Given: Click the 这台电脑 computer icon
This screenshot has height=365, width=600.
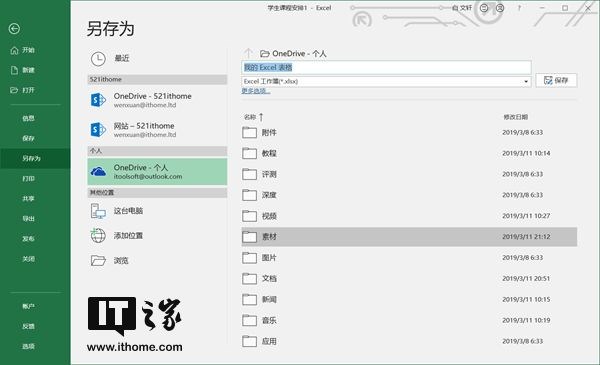Looking at the screenshot, I should pos(98,211).
